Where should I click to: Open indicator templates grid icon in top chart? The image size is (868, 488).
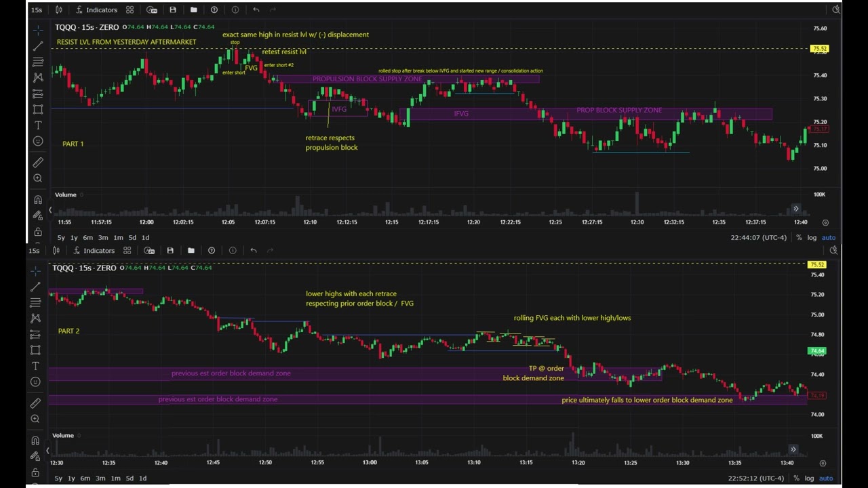130,9
